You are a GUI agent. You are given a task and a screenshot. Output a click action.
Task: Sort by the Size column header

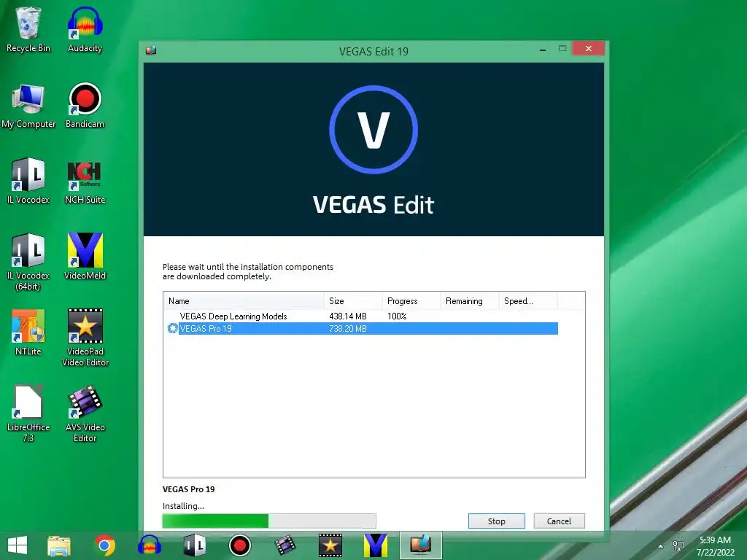pyautogui.click(x=353, y=301)
